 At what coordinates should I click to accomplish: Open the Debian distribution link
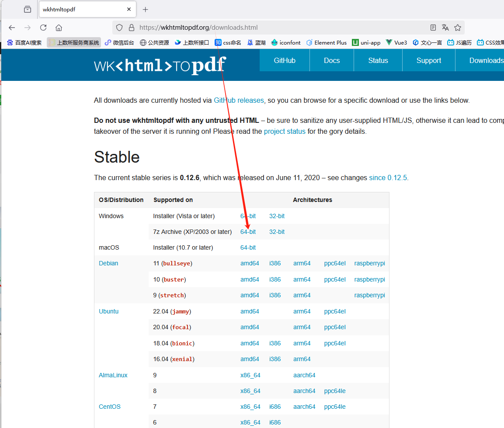(x=108, y=263)
